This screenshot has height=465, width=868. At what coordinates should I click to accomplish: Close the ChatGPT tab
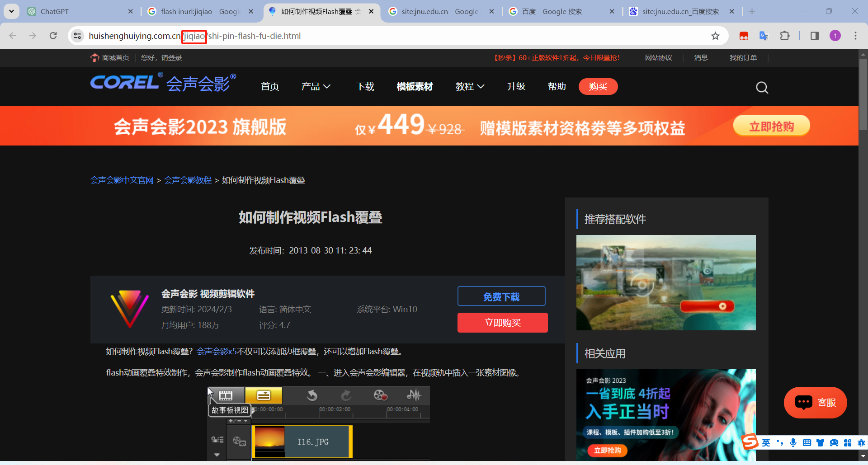(130, 11)
